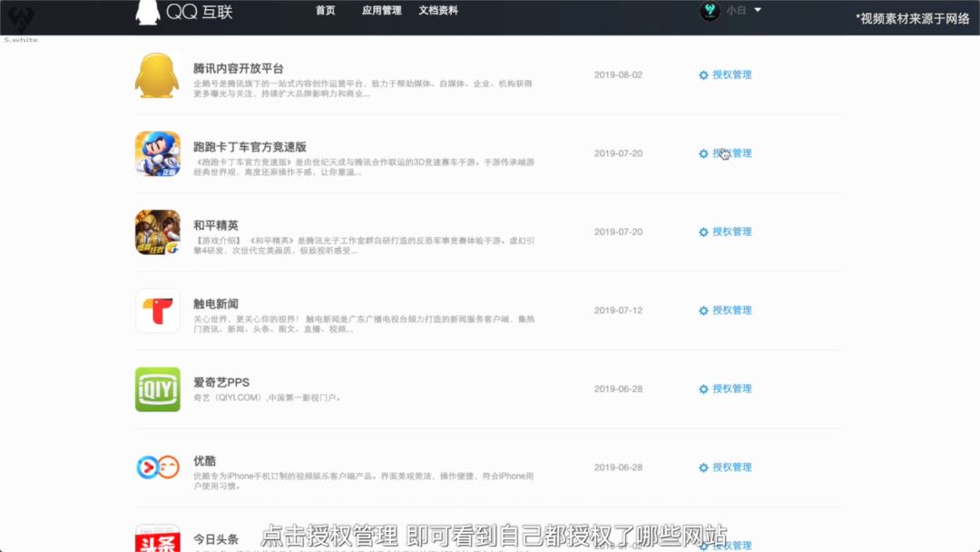Viewport: 980px width, 552px height.
Task: Open 授权管理 for 触电新闻
Action: click(732, 310)
